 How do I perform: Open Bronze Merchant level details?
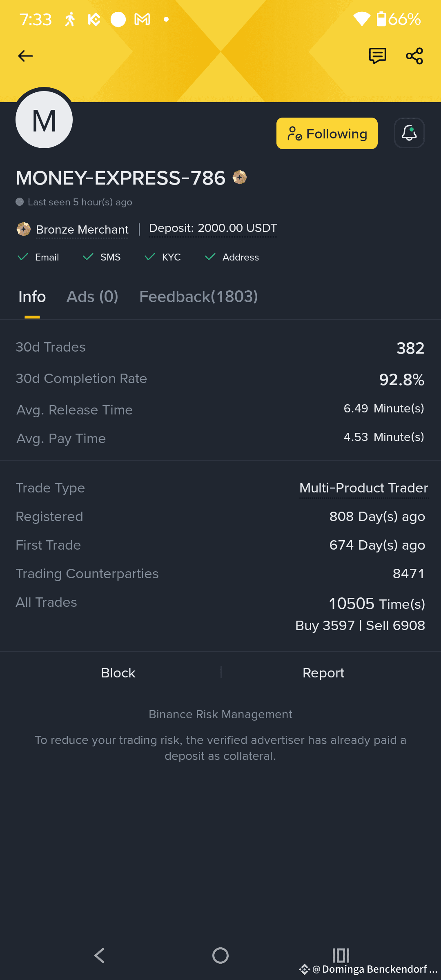[82, 229]
